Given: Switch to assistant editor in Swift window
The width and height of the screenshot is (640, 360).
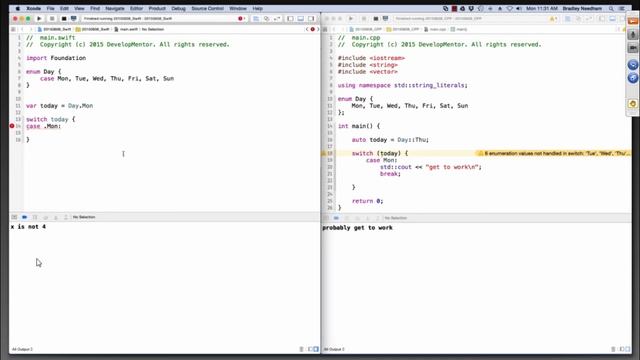Looking at the screenshot, I should click(267, 18).
